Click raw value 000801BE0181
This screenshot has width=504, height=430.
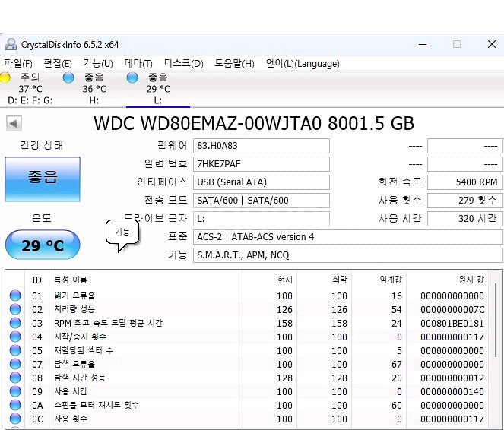point(452,324)
